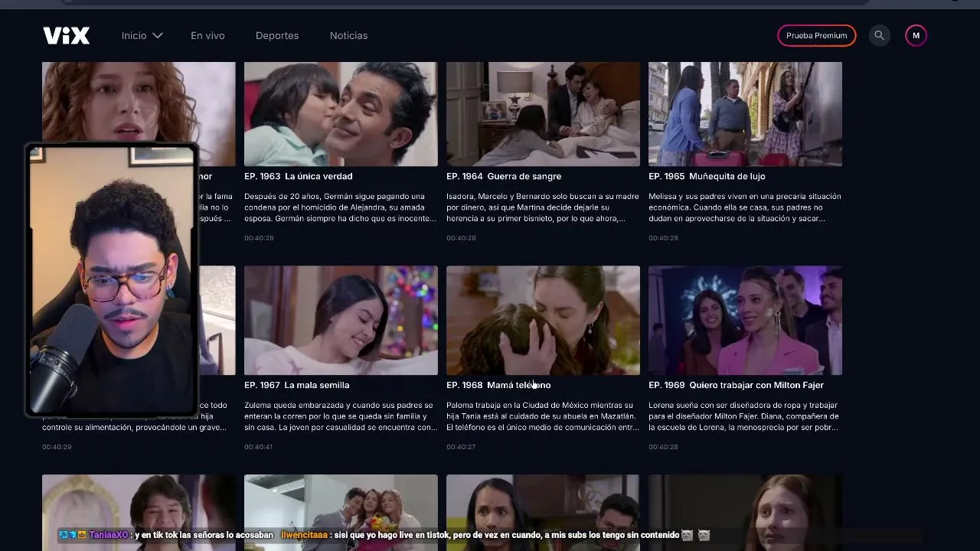This screenshot has width=980, height=551.
Task: Click the 00:40:27 duration under Mamá teléfono
Action: pyautogui.click(x=461, y=447)
